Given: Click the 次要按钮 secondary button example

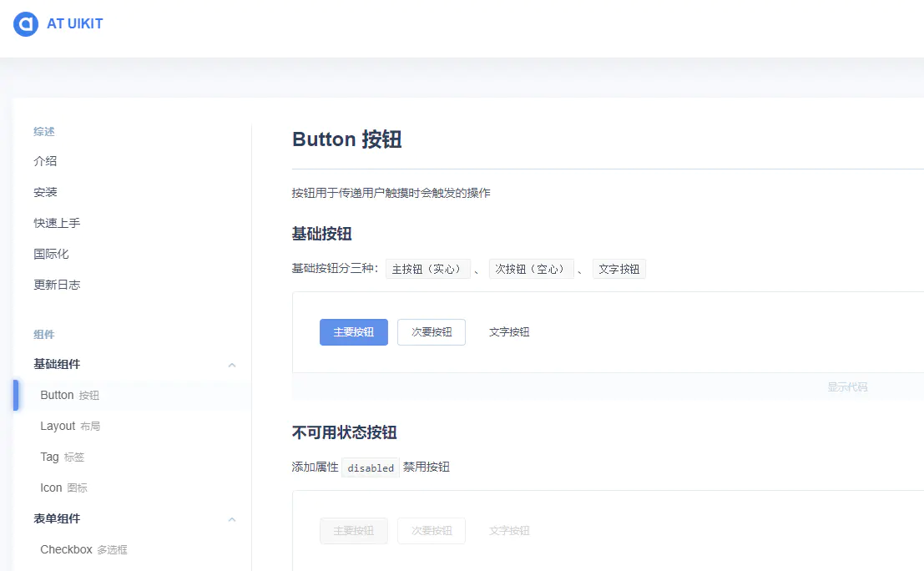Looking at the screenshot, I should 431,331.
